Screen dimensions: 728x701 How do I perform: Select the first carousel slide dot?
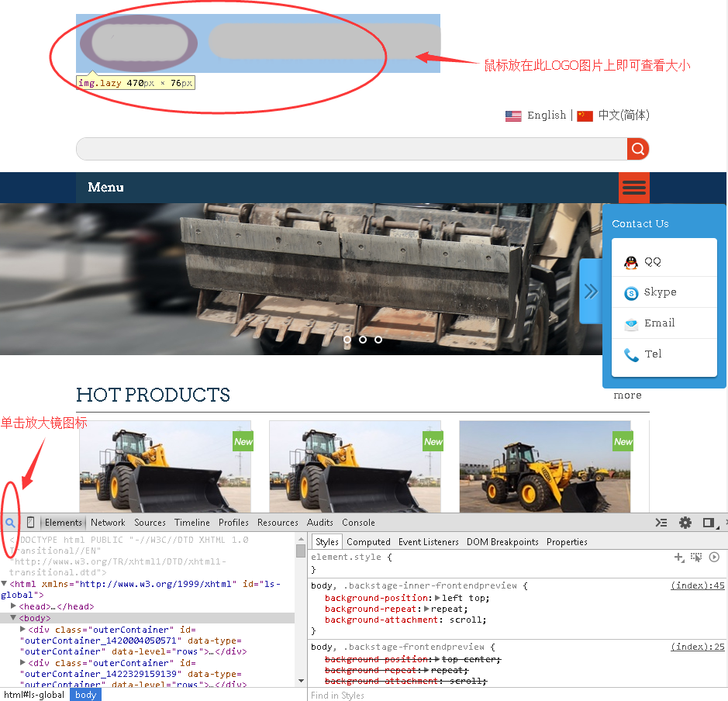click(x=347, y=340)
